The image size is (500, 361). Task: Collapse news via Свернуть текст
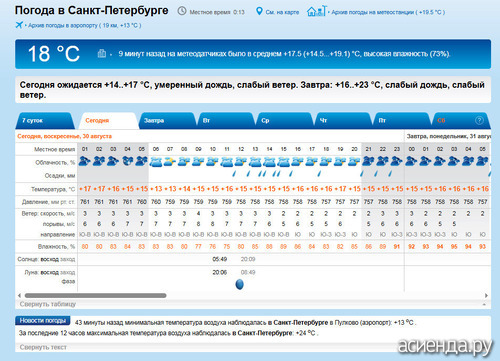pos(43,347)
